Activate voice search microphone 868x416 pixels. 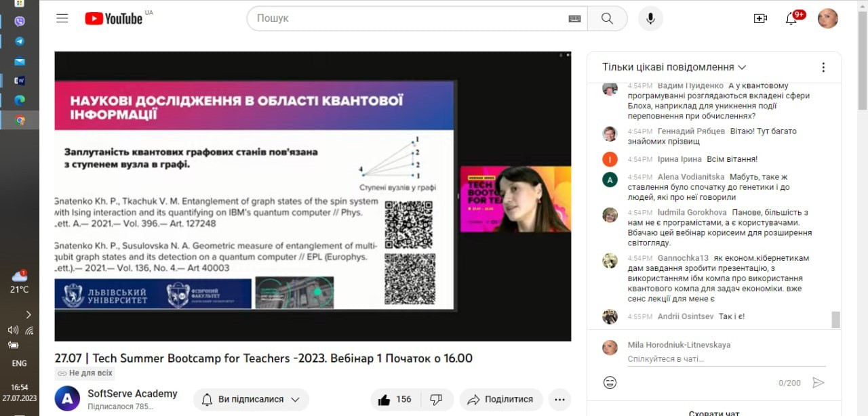650,18
